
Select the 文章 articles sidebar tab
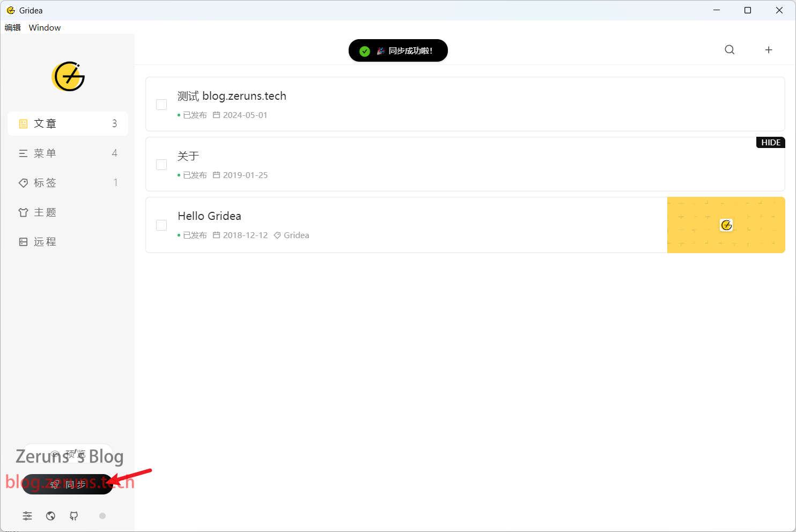pos(68,124)
